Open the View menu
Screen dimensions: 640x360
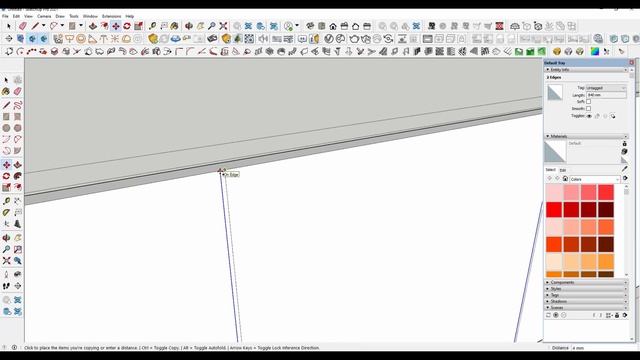point(28,16)
